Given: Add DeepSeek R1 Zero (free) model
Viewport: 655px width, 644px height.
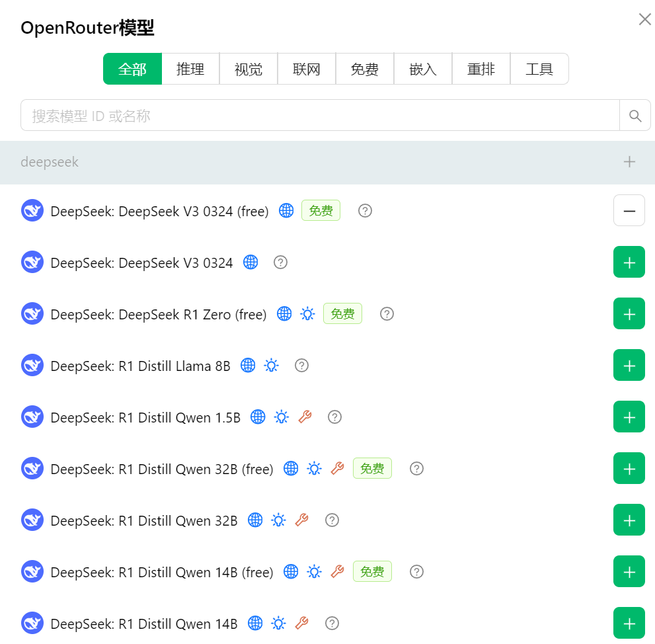Looking at the screenshot, I should click(x=629, y=314).
